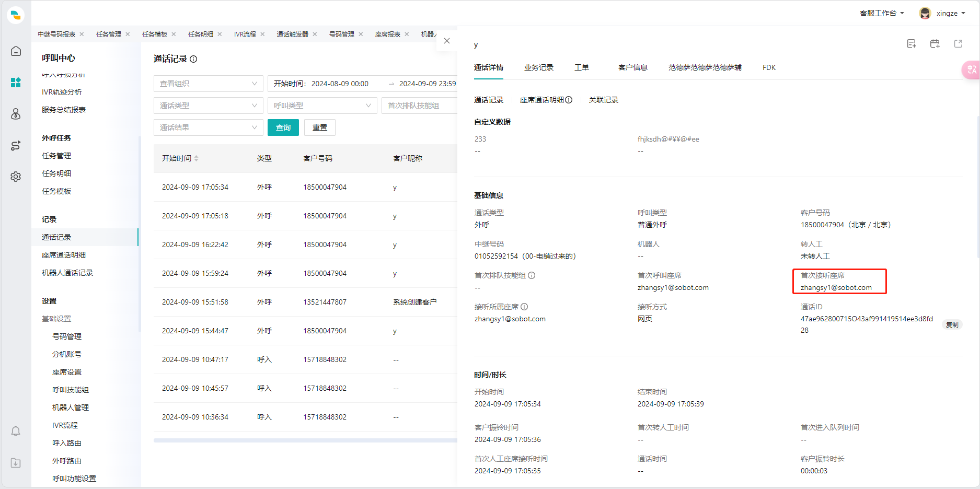
Task: Open 呼叫技能组 settings in sidebar
Action: [71, 390]
